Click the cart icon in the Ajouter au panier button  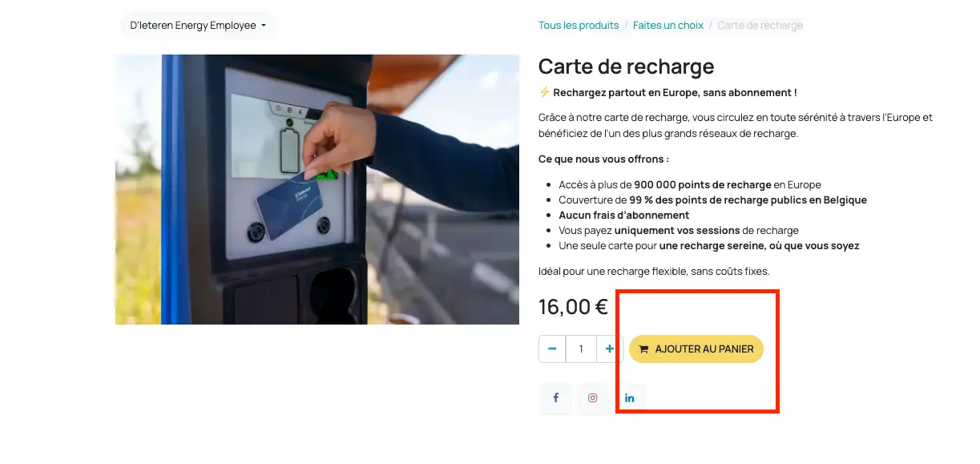pyautogui.click(x=643, y=349)
